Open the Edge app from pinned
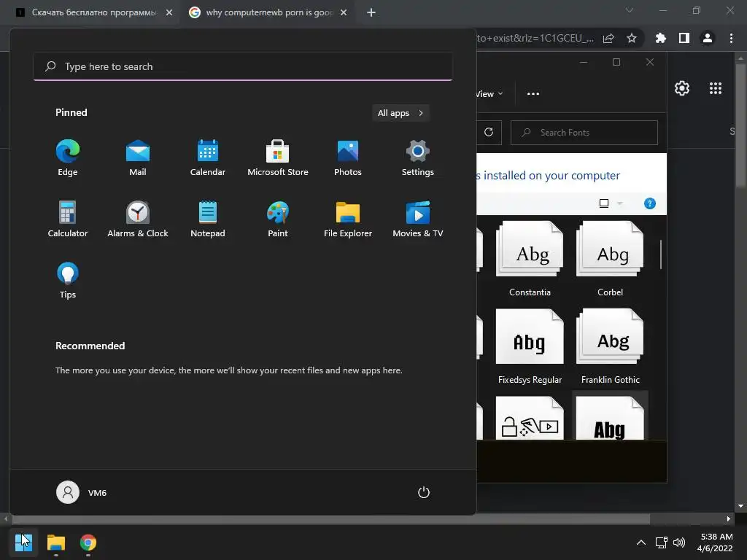 (68, 158)
